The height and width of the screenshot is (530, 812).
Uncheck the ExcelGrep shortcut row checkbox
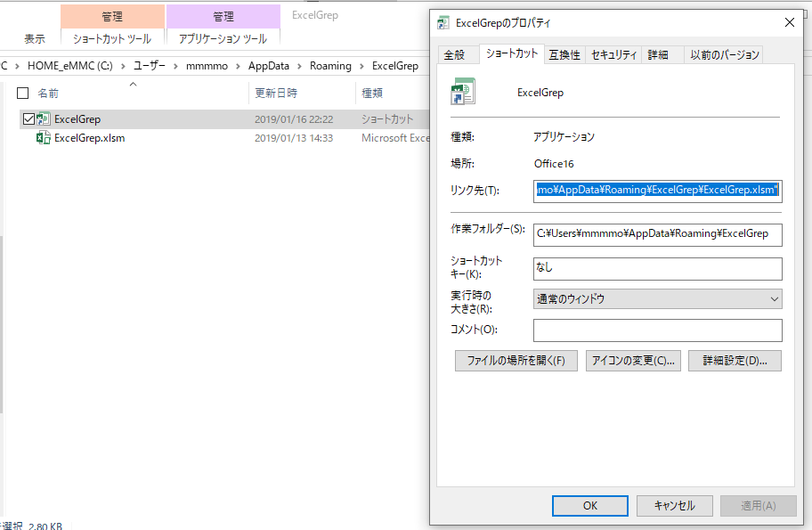click(x=29, y=119)
